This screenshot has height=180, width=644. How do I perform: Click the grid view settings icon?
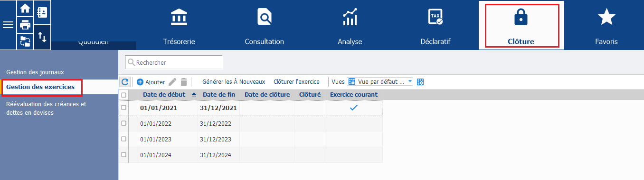tap(420, 82)
